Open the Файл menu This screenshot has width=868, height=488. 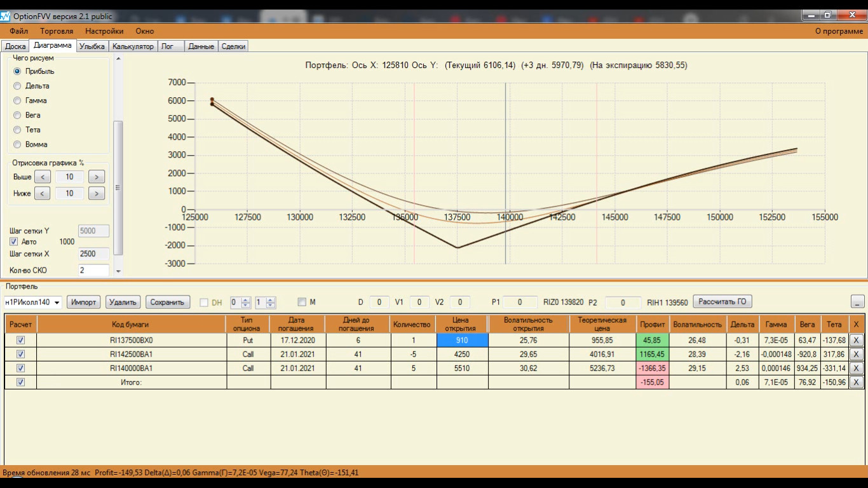pyautogui.click(x=19, y=31)
